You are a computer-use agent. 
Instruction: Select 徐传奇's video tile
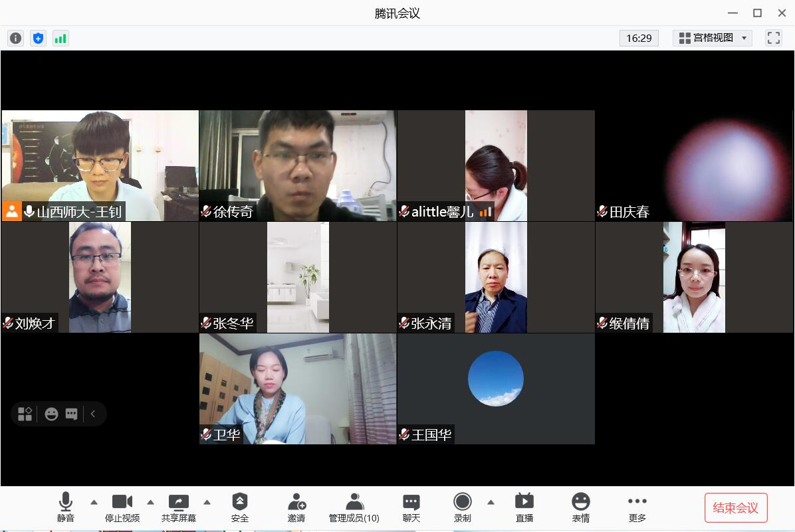[x=298, y=165]
